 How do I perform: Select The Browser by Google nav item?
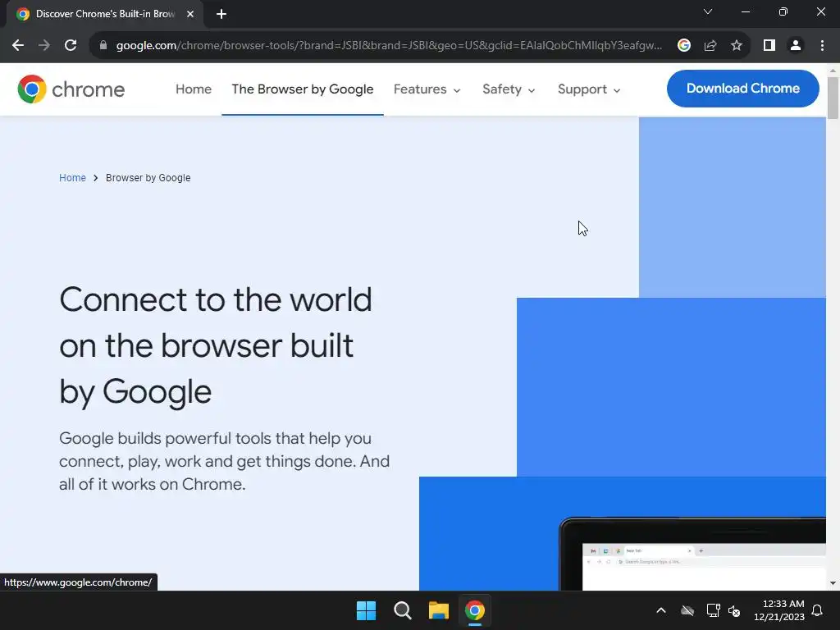pyautogui.click(x=303, y=89)
